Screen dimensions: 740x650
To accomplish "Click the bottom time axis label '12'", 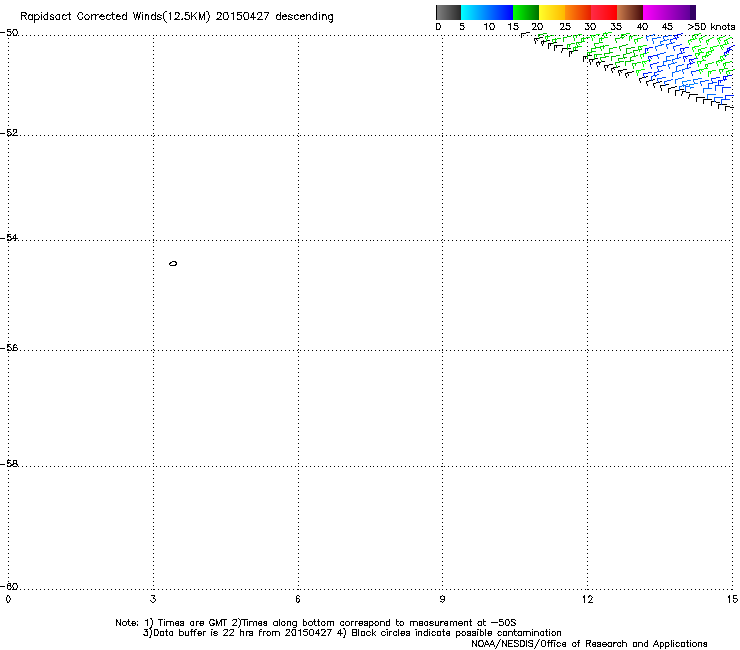I will [588, 599].
